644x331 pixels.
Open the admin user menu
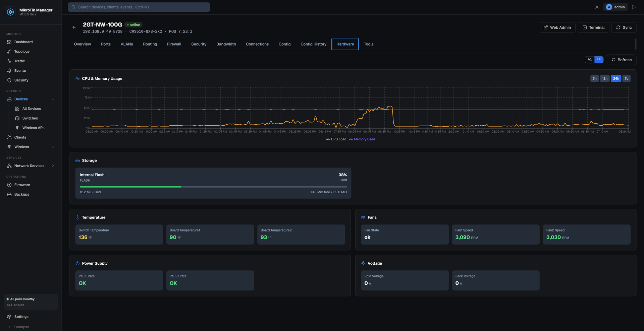tap(615, 7)
